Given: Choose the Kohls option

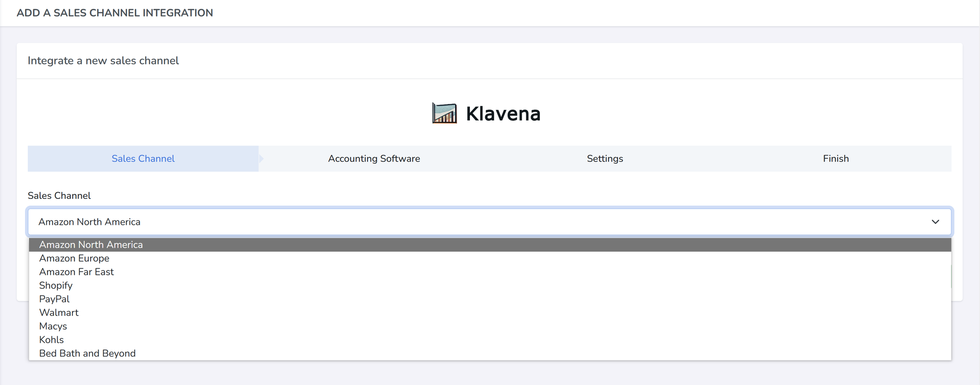Looking at the screenshot, I should 490,340.
